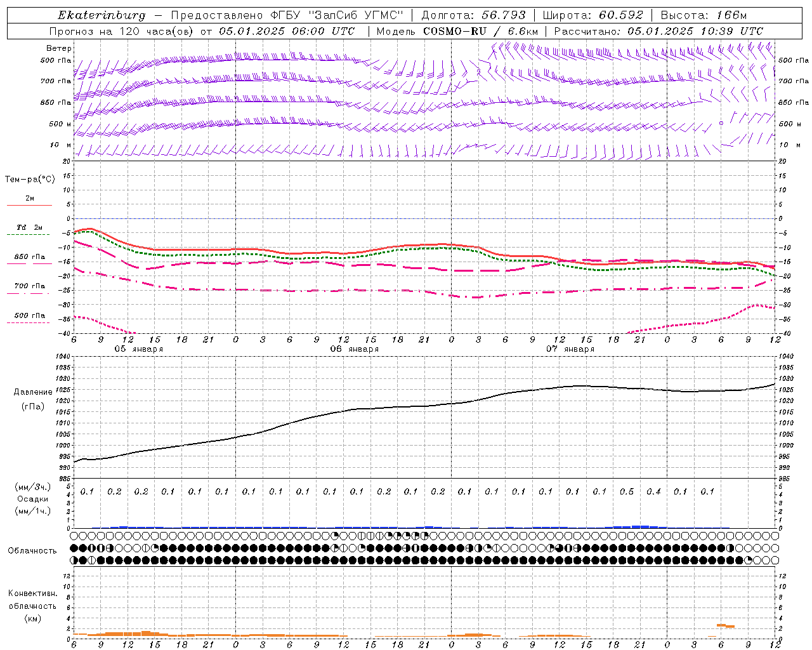The image size is (812, 650).
Task: Click the calm-wind circle symbol in wind panel
Action: coord(721,123)
